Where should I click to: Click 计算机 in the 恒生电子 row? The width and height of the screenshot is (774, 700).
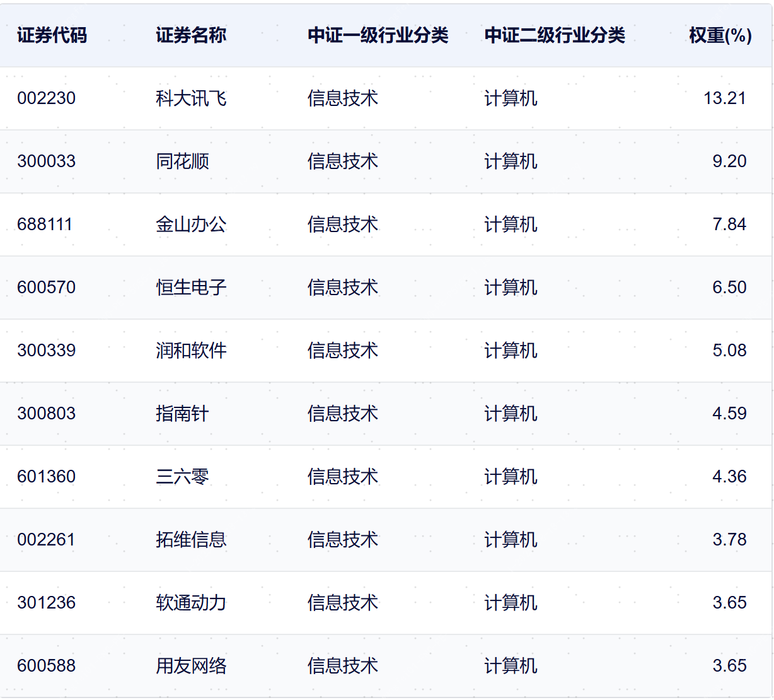coord(511,288)
